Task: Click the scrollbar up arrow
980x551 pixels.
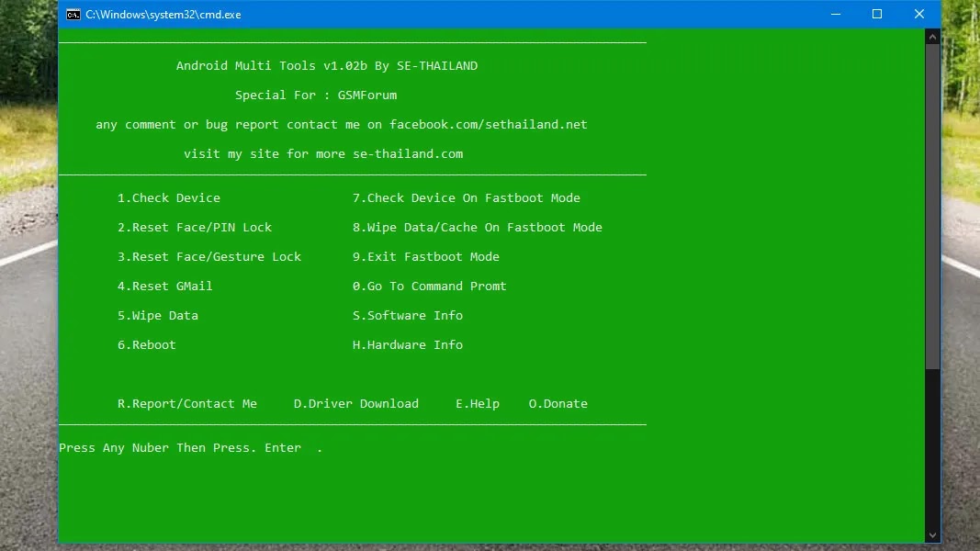Action: [932, 37]
